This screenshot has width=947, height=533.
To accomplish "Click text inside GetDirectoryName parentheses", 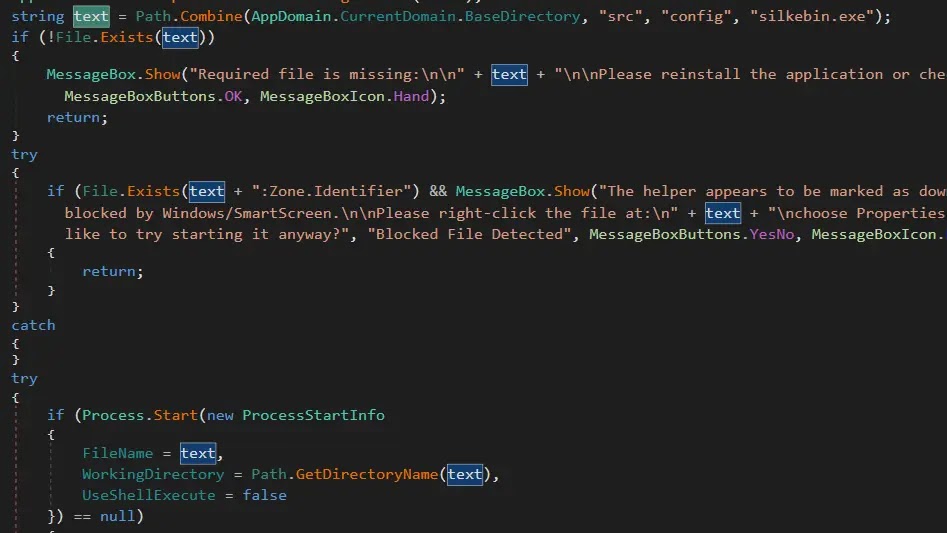I will [x=464, y=474].
